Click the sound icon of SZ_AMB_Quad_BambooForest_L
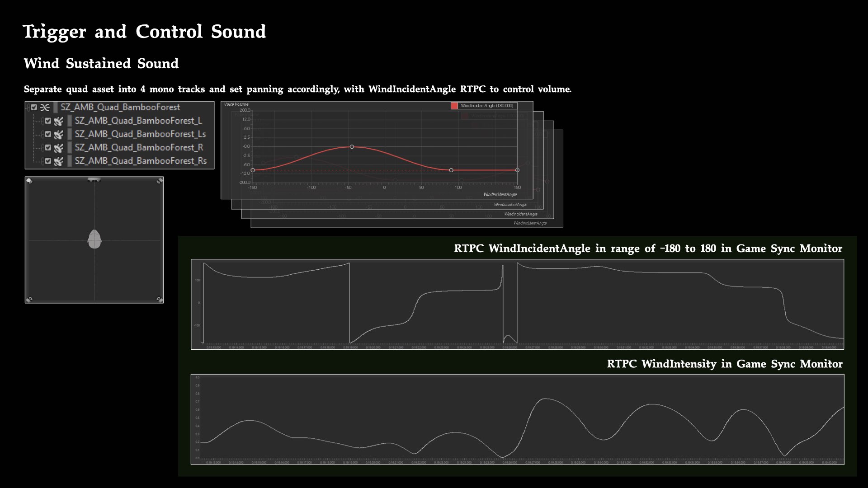This screenshot has width=868, height=488. click(x=58, y=121)
